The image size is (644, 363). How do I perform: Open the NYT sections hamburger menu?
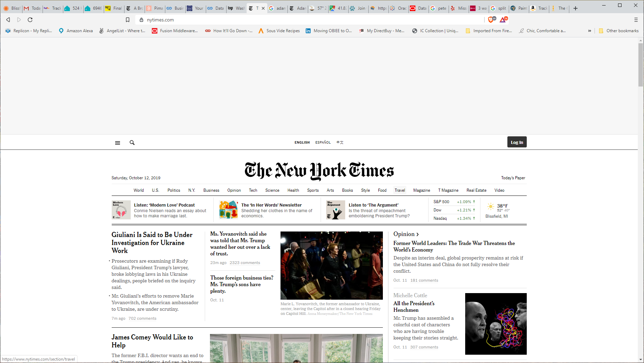(118, 143)
